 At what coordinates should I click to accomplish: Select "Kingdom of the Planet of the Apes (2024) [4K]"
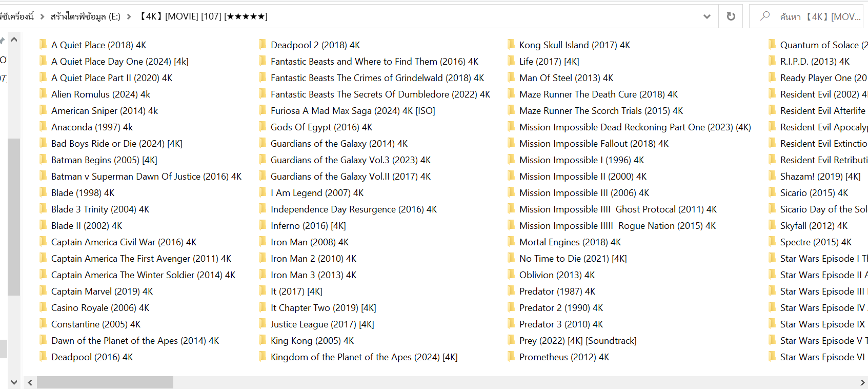[x=364, y=357]
